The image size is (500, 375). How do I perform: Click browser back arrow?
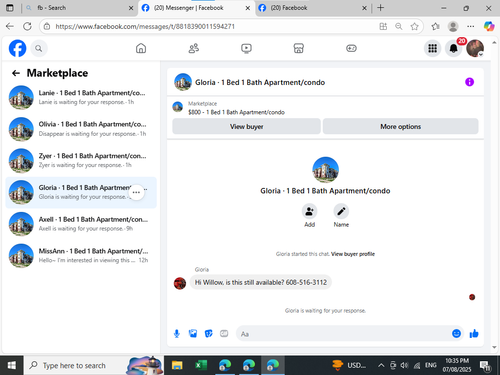[x=10, y=26]
